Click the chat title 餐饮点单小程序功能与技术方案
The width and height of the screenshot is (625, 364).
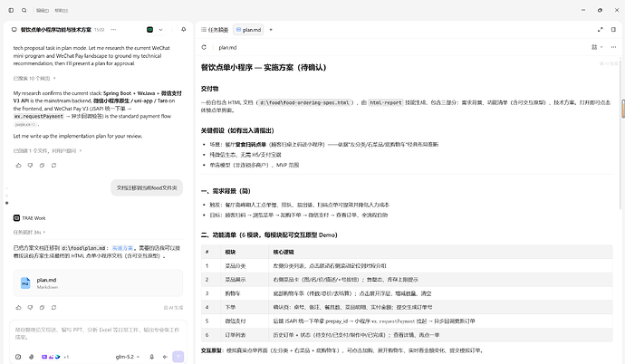(56, 30)
